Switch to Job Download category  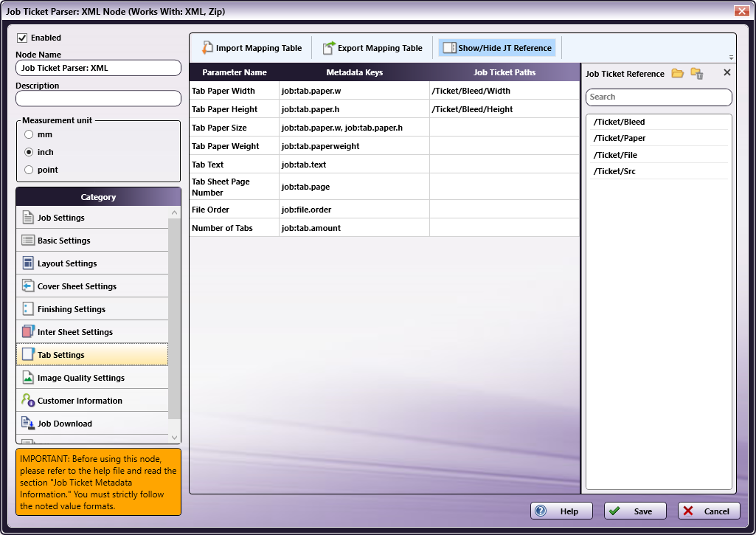coord(65,424)
